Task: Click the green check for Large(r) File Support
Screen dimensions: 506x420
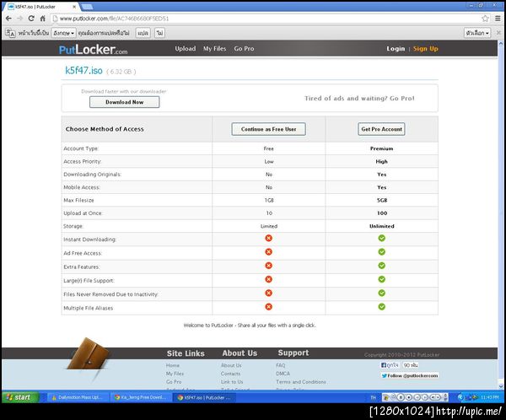Action: click(x=382, y=279)
